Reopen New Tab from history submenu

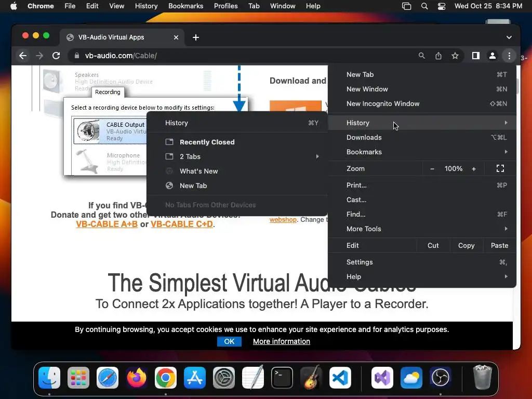(237, 186)
